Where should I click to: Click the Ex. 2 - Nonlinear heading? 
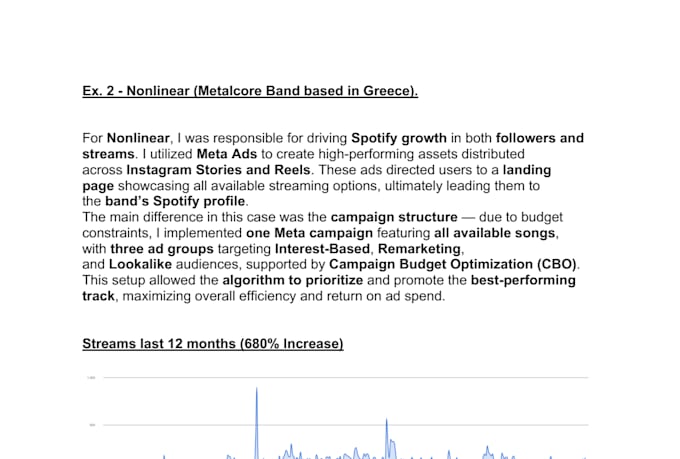click(250, 91)
